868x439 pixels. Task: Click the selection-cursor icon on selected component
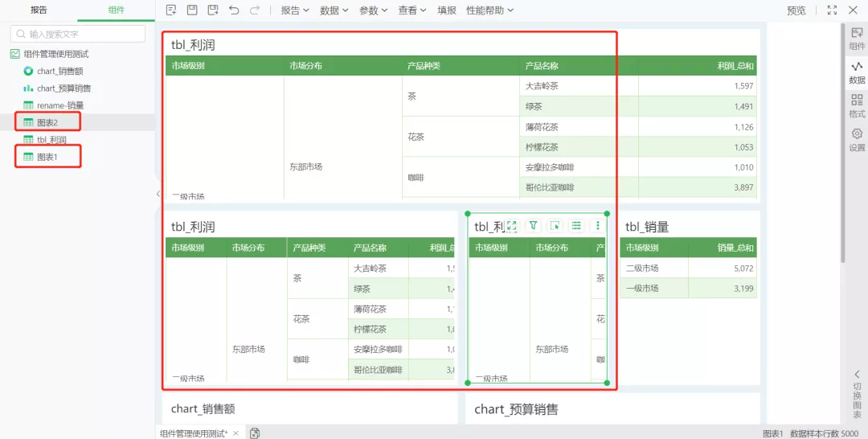(x=555, y=225)
